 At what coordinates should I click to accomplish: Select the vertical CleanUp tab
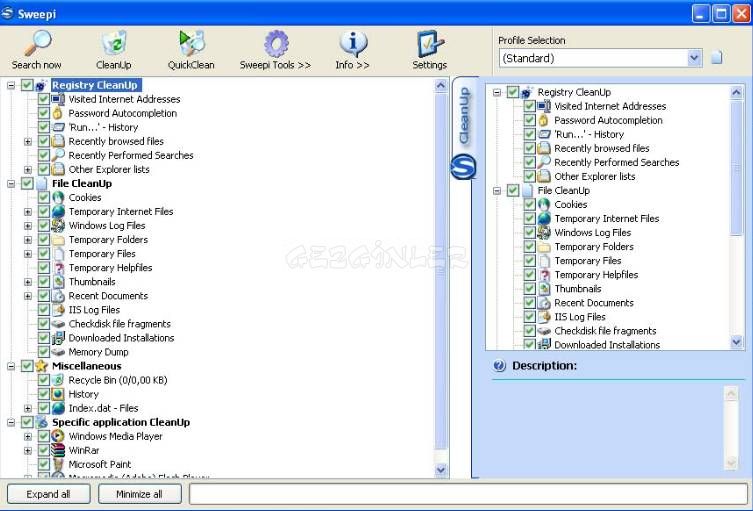click(464, 115)
